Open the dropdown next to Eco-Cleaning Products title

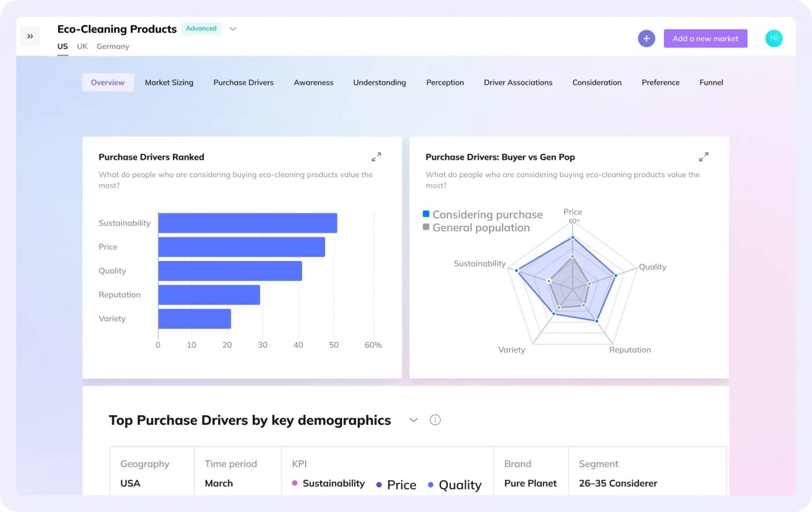click(233, 29)
